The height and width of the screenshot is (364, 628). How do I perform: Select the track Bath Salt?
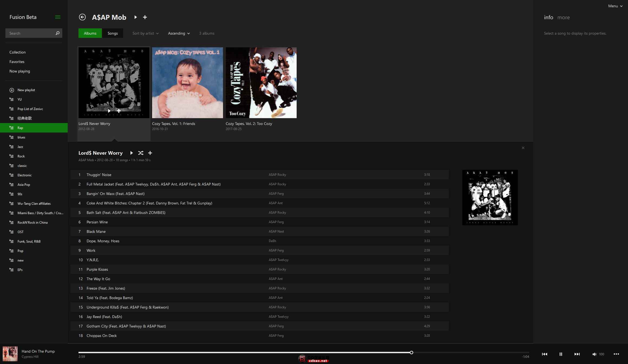[260, 213]
